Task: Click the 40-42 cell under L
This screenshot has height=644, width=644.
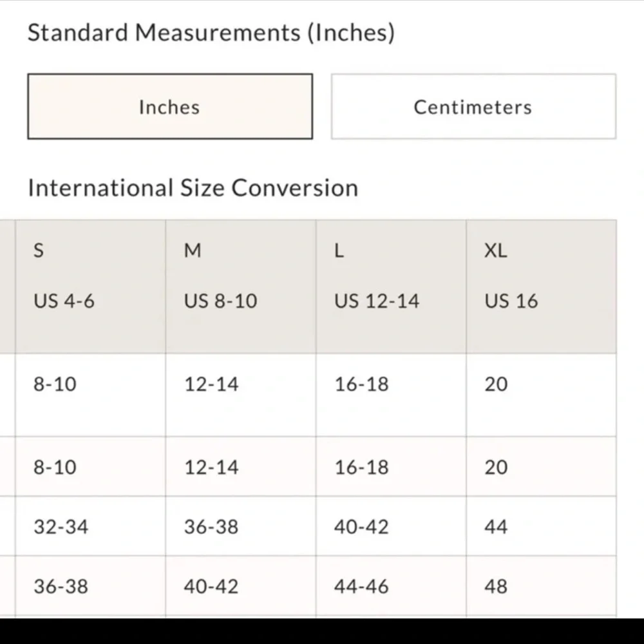Action: (x=392, y=526)
